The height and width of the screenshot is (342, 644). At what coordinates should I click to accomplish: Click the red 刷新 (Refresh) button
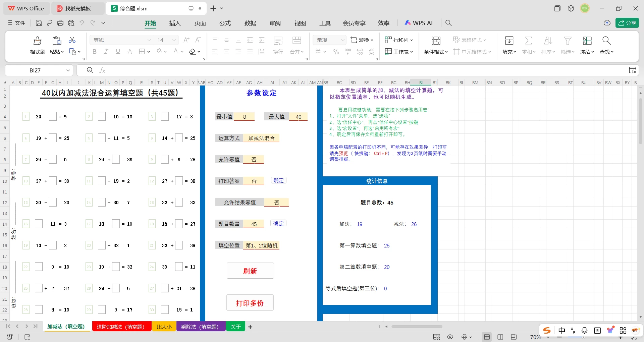(x=250, y=271)
